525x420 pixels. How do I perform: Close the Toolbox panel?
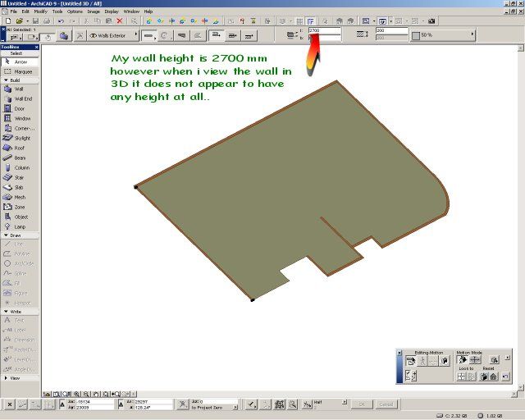pos(36,48)
